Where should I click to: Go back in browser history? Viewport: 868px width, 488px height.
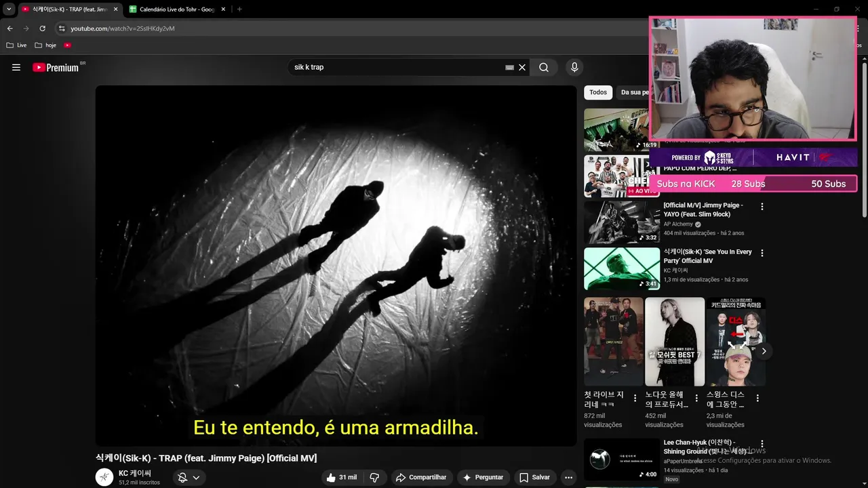click(x=9, y=28)
